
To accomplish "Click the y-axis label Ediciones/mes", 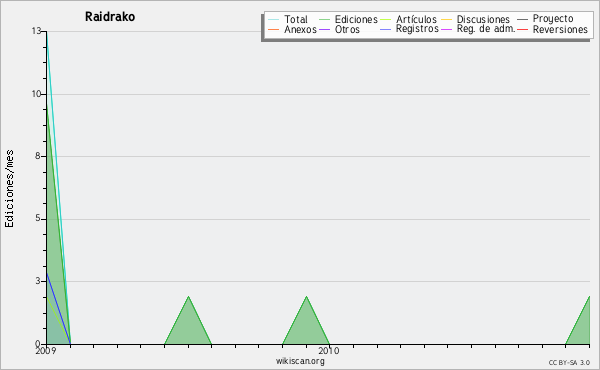I will (9, 189).
